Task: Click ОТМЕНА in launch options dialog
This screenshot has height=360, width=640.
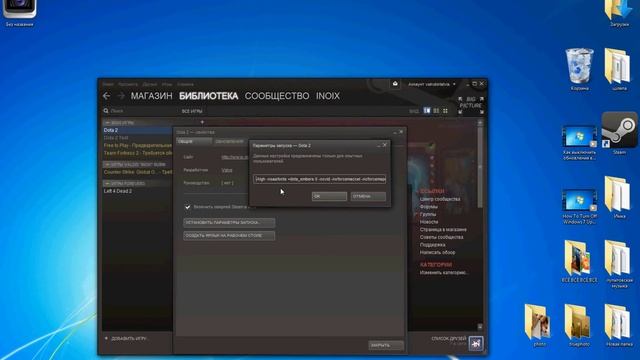Action: click(x=368, y=196)
